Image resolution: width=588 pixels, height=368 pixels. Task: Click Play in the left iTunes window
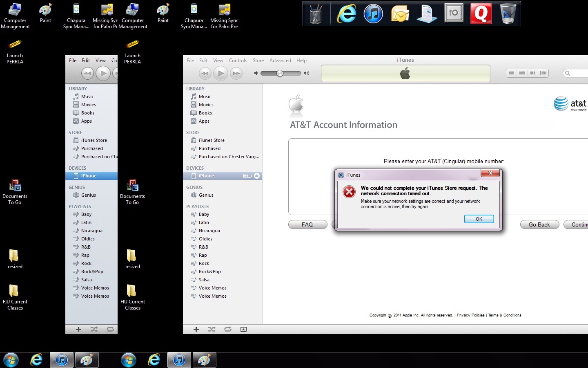[103, 73]
